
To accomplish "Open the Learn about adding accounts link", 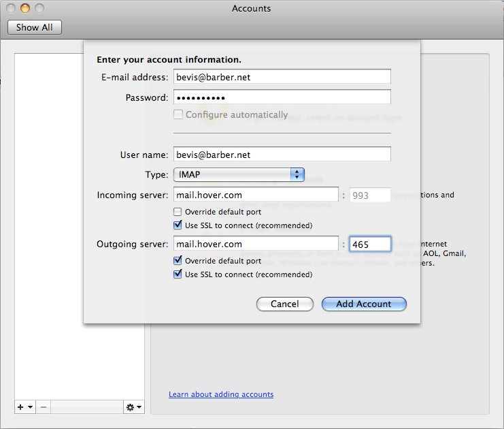I will [221, 394].
